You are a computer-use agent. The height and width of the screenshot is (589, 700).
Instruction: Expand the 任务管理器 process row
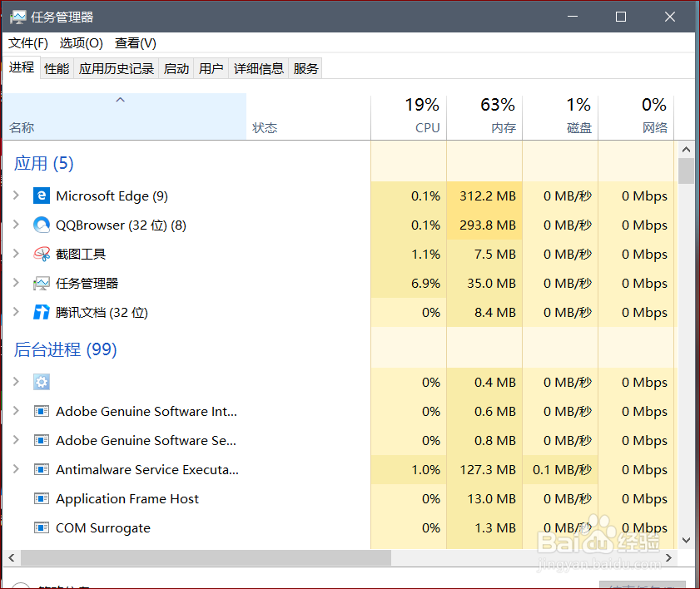click(x=16, y=283)
